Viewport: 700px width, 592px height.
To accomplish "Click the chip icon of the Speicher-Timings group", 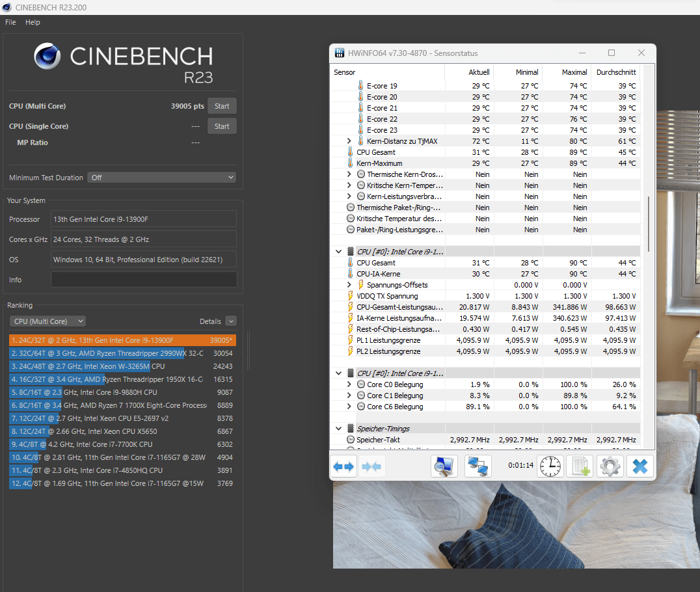I will [x=351, y=429].
